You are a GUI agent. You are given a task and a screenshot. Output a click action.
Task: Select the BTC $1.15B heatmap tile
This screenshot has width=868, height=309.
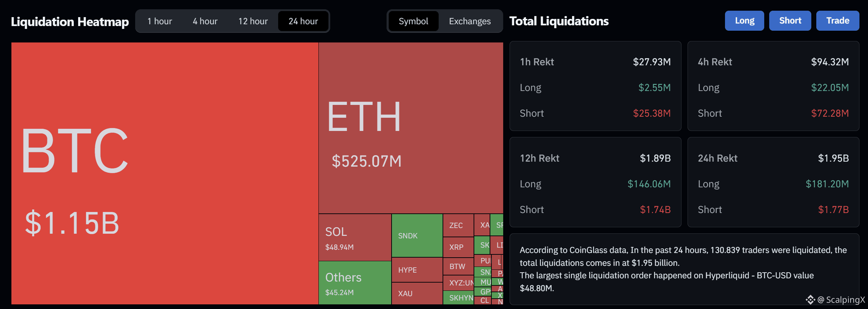pyautogui.click(x=165, y=173)
